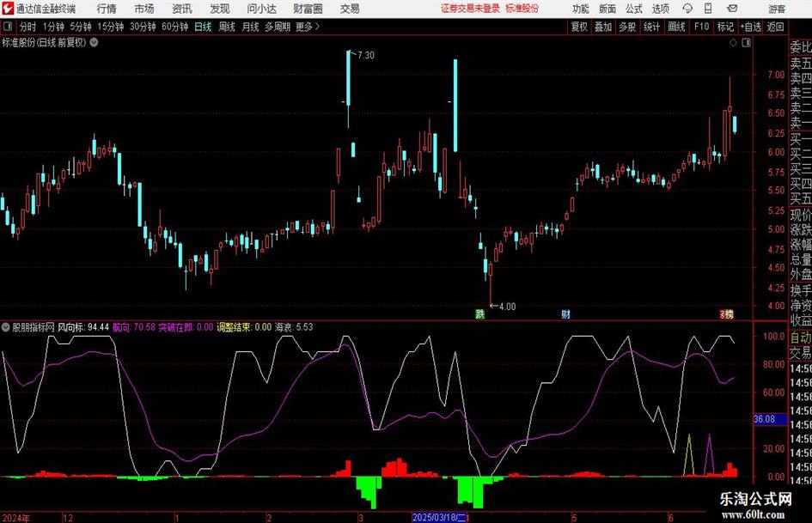The width and height of the screenshot is (812, 523).
Task: Click the 海浪: 5.53 indicator value
Action: pos(294,326)
